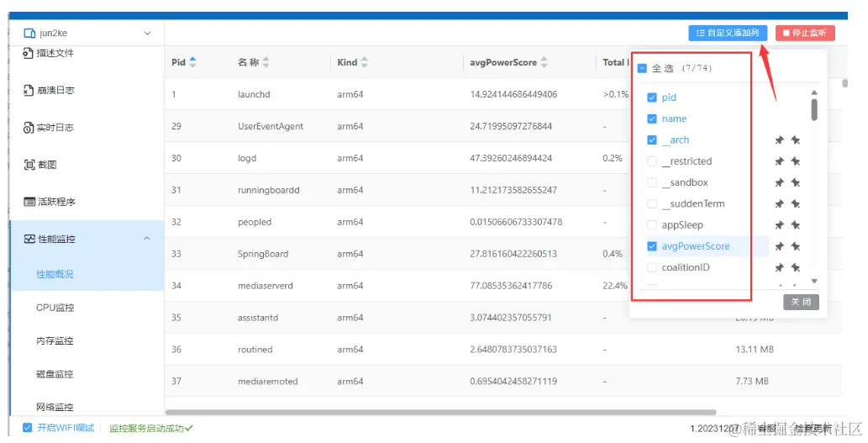This screenshot has height=443, width=868.
Task: Open the 描述文件 sidebar item
Action: coord(48,53)
